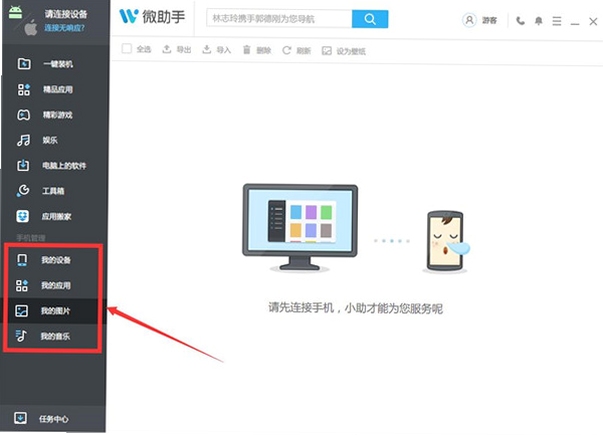Click the 连接无响应? help link
603x435 pixels.
click(x=64, y=28)
